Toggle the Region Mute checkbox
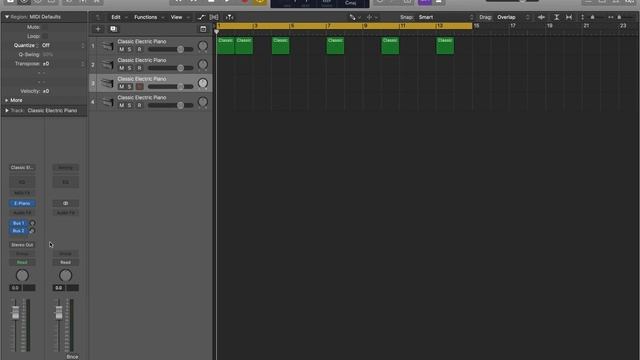Image resolution: width=640 pixels, height=360 pixels. click(45, 27)
